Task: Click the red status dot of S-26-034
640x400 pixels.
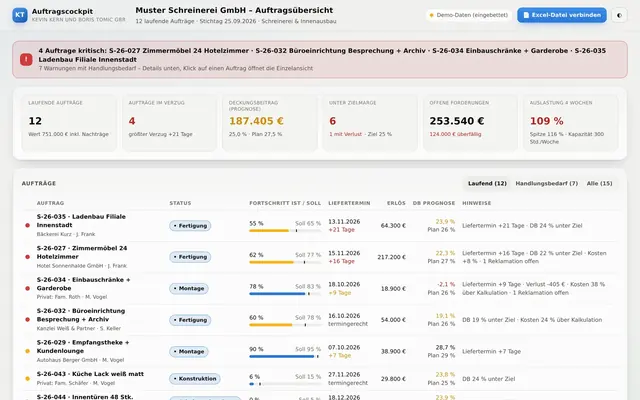Action: coord(27,288)
